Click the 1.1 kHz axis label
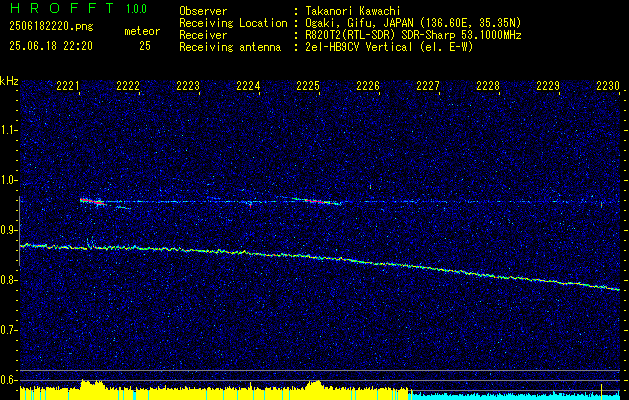 pos(9,130)
